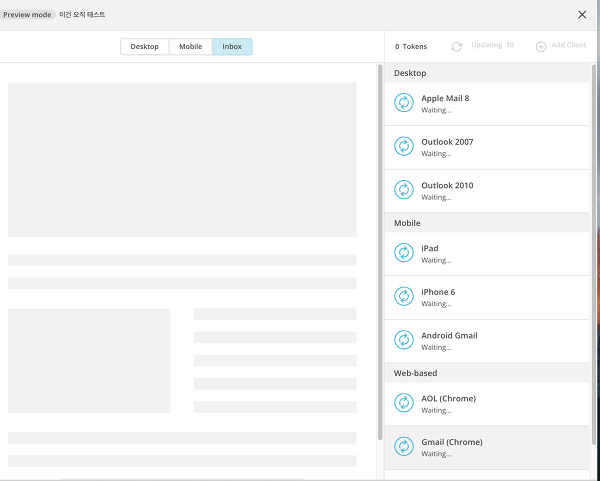Select the Apple Mail 8 client name

pyautogui.click(x=445, y=98)
